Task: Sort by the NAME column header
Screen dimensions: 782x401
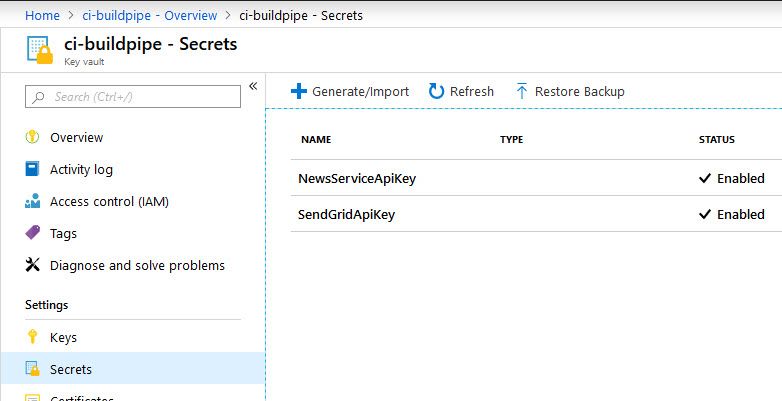Action: 316,140
